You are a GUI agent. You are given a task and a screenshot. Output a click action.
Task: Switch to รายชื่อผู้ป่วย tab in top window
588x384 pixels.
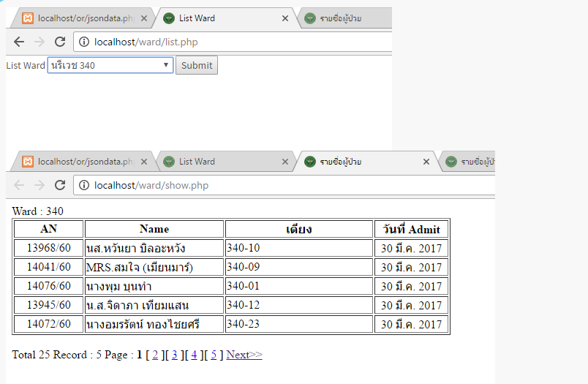345,18
